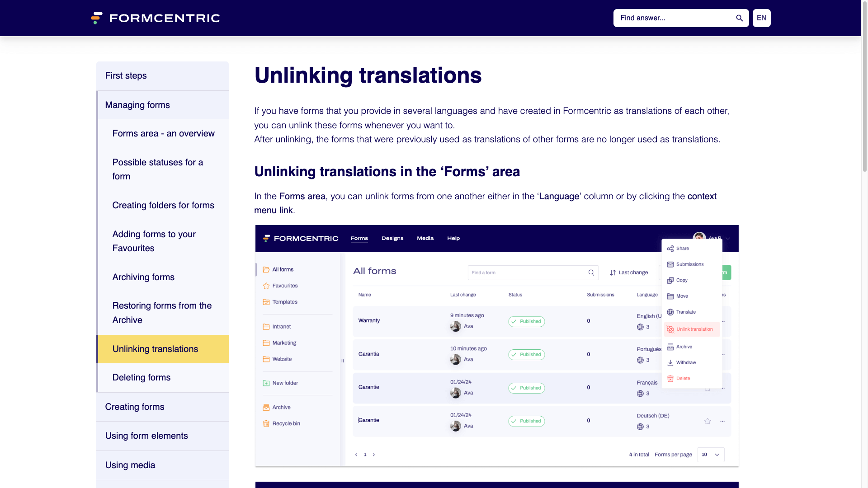The width and height of the screenshot is (868, 488).
Task: Click the Forms area screenshot image
Action: click(497, 346)
